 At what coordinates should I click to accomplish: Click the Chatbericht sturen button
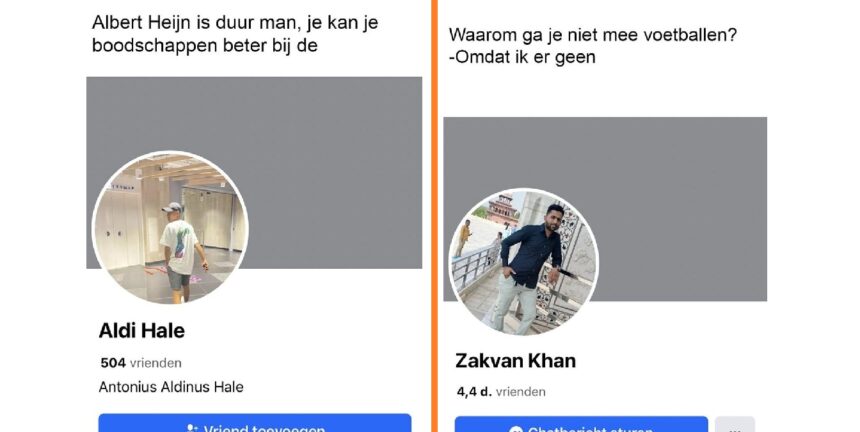click(x=581, y=424)
